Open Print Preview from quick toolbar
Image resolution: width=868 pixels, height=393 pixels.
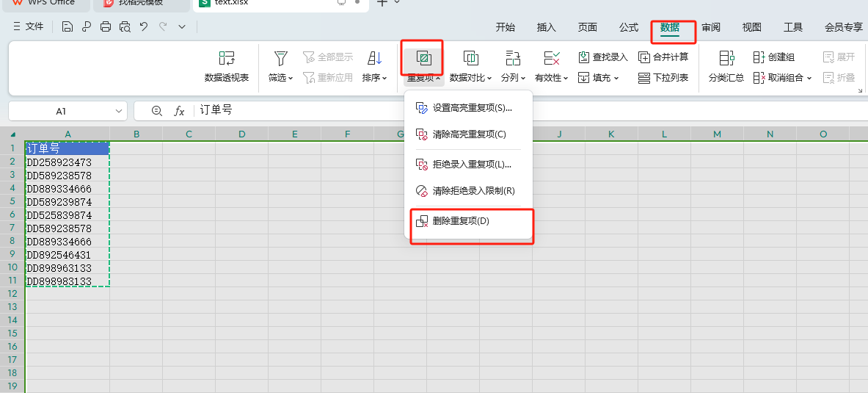[125, 26]
